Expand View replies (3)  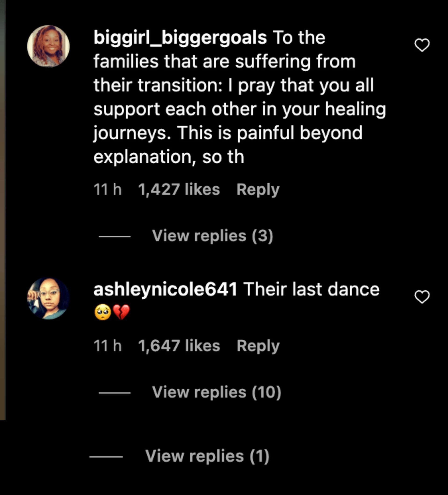pos(213,236)
